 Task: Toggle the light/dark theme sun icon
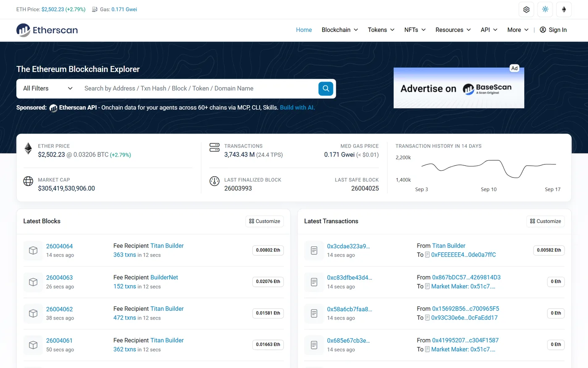click(545, 9)
